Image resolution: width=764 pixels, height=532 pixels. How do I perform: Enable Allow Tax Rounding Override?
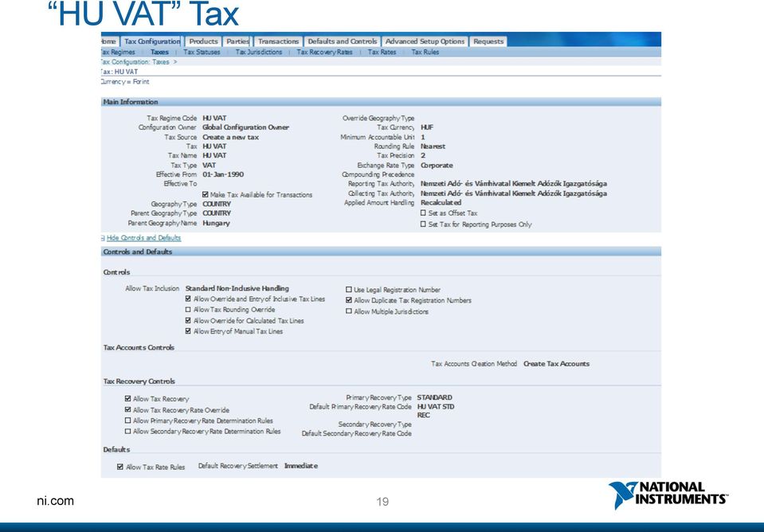[188, 309]
